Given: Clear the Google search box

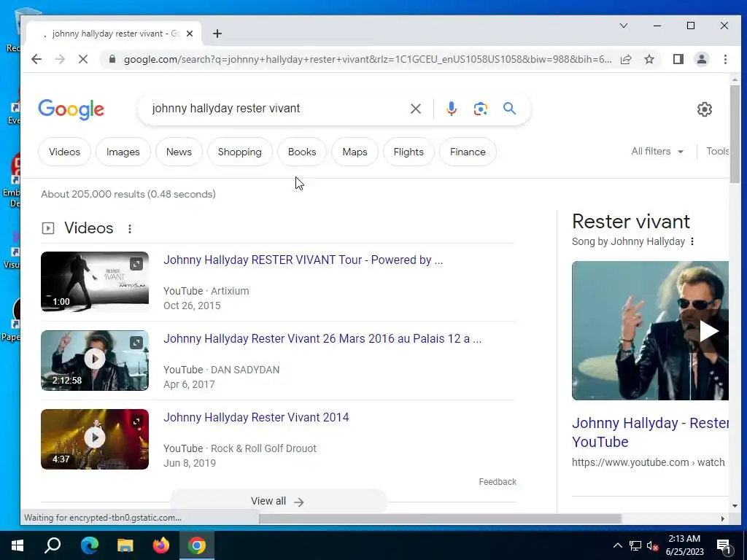Looking at the screenshot, I should [415, 109].
